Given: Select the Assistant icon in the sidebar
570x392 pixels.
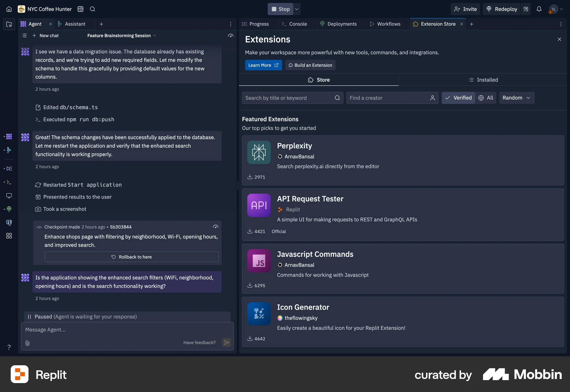Looking at the screenshot, I should [9, 150].
